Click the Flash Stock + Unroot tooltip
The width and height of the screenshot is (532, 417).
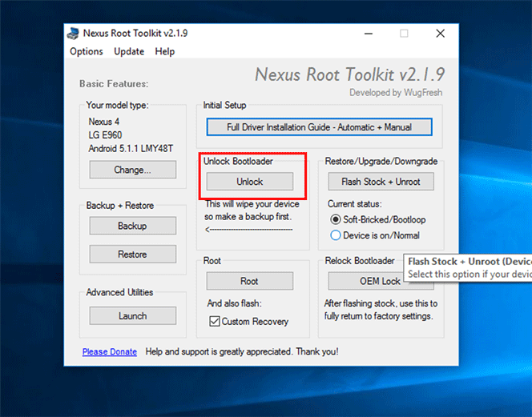[468, 267]
